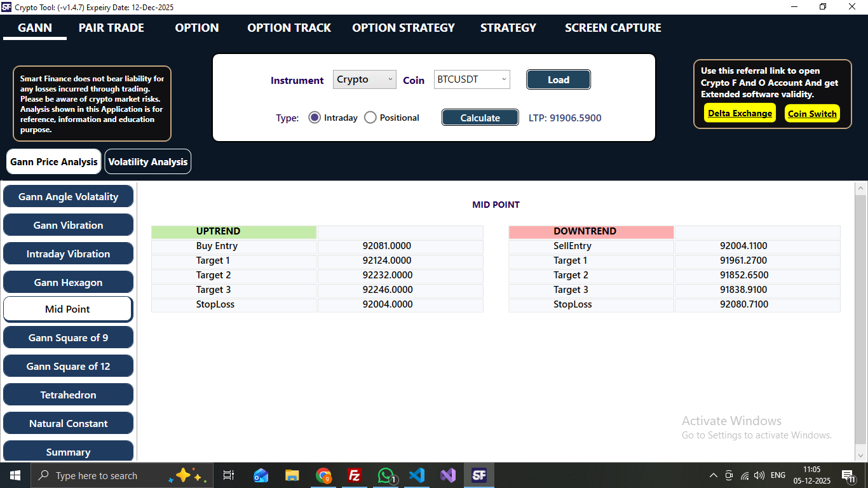Launch FileZilla from the taskbar
Image resolution: width=868 pixels, height=488 pixels.
(355, 475)
